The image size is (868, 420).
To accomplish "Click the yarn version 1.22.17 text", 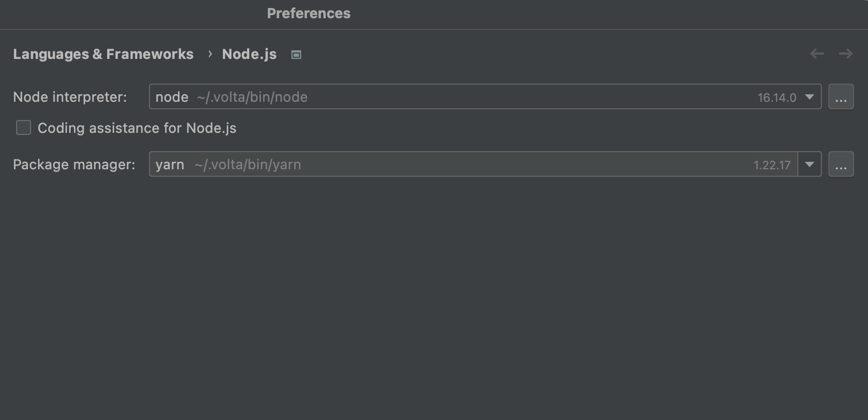I will click(x=772, y=165).
